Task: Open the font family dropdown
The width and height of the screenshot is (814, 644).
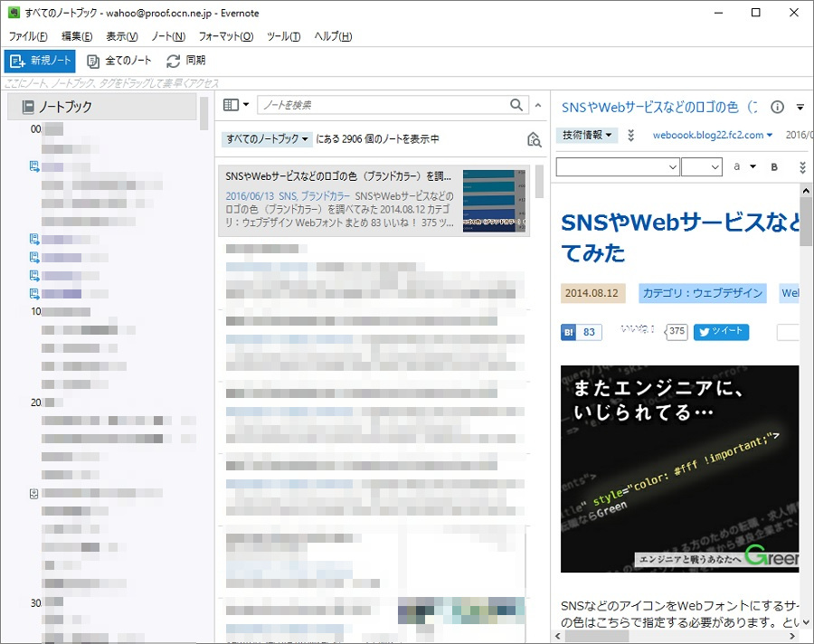Action: [618, 167]
